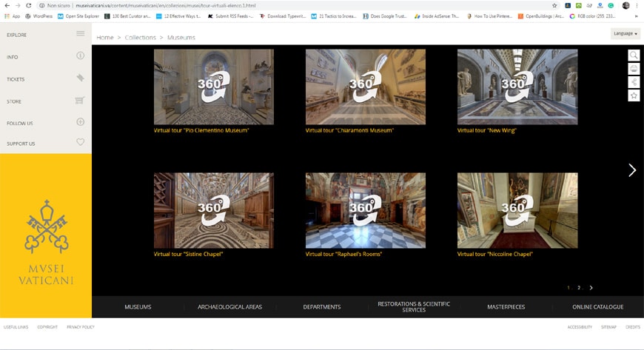Screen dimensions: 644x350
Task: Click the share icon on right toolbar
Action: 634,82
